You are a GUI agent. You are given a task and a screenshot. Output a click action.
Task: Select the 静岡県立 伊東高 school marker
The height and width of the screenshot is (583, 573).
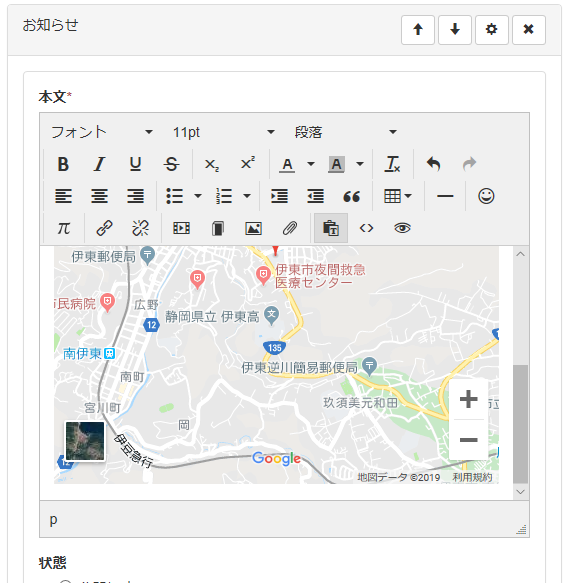tap(271, 315)
